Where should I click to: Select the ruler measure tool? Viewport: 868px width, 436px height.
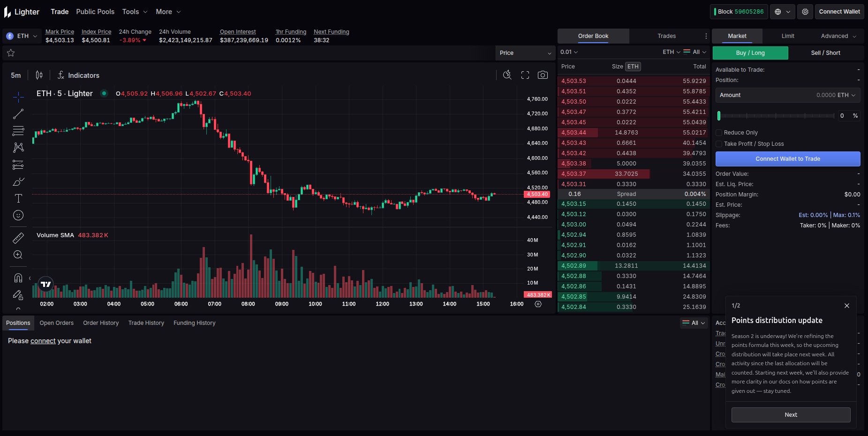tap(18, 238)
